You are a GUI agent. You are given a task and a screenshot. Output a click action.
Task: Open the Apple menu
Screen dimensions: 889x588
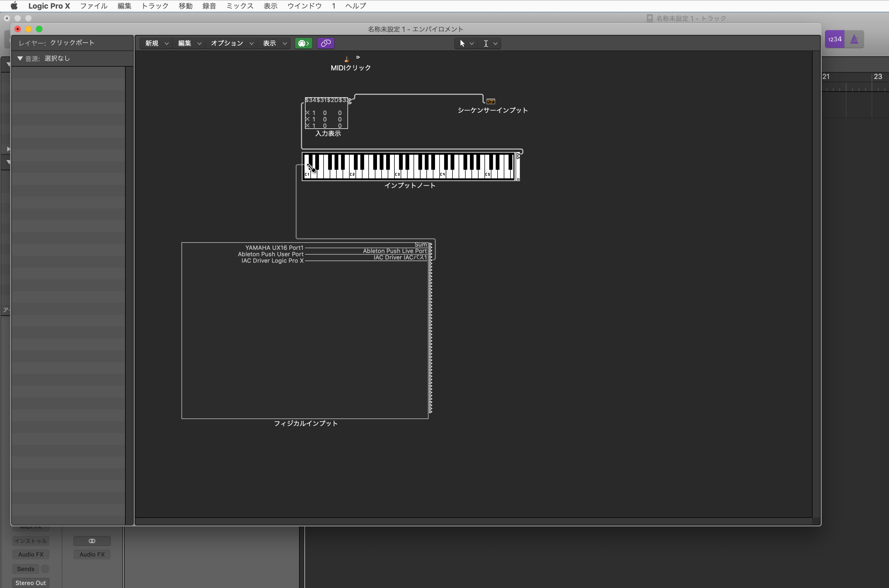pos(14,6)
